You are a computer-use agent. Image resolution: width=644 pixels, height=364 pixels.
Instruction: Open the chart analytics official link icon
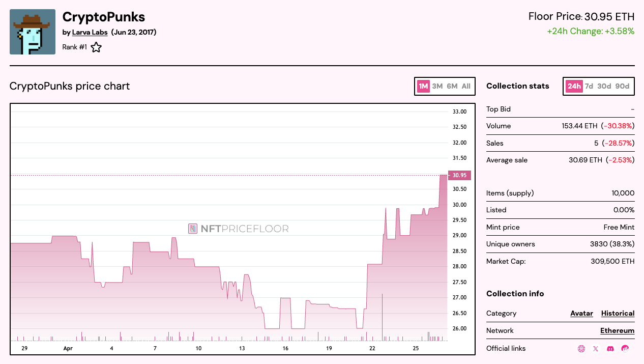625,349
